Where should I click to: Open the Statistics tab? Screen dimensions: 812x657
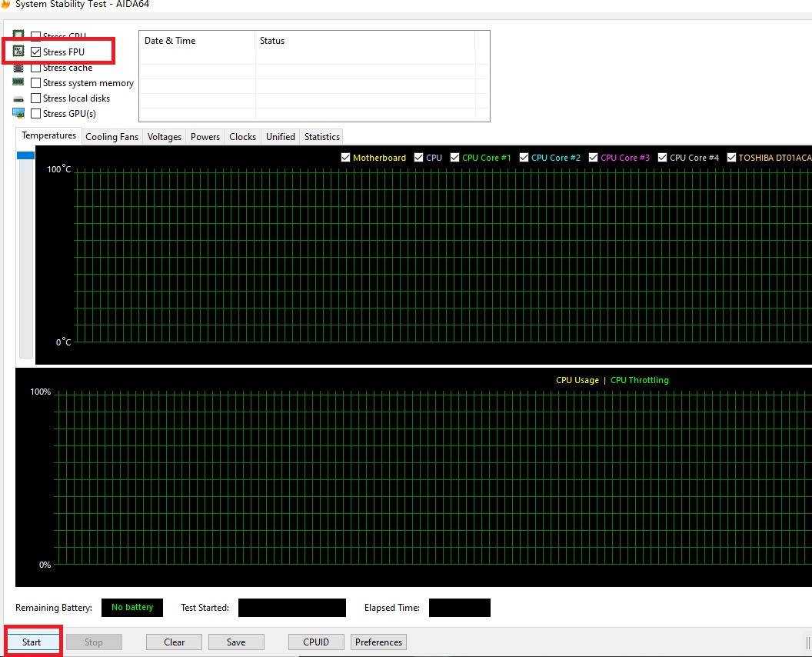(321, 137)
